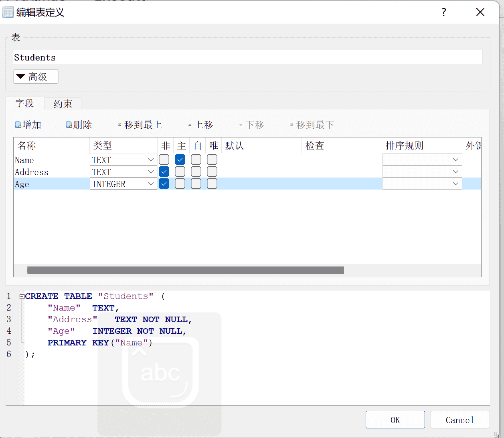Select the 字段 fields tab
The height and width of the screenshot is (438, 504).
pos(24,103)
